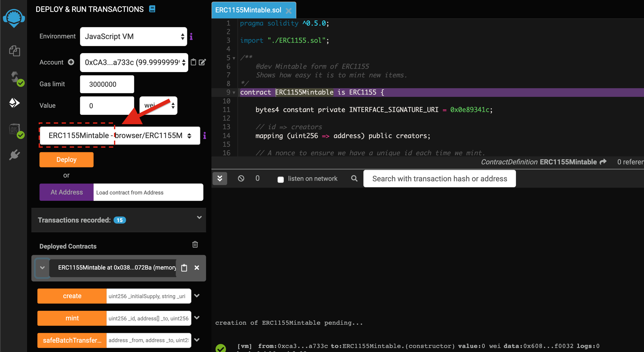
Task: Clear deployed contracts with the trash icon
Action: click(x=195, y=245)
